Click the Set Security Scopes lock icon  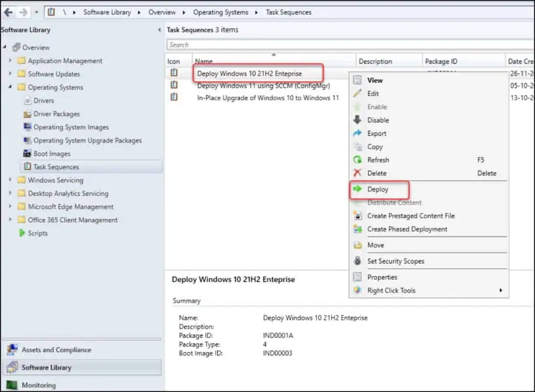357,261
